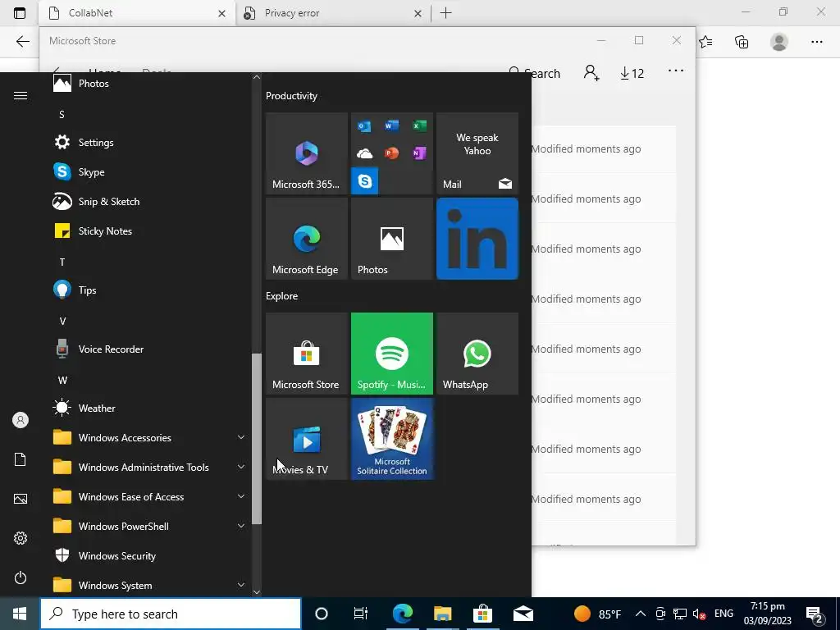
Task: Open Edge favorites star icon
Action: click(x=705, y=42)
